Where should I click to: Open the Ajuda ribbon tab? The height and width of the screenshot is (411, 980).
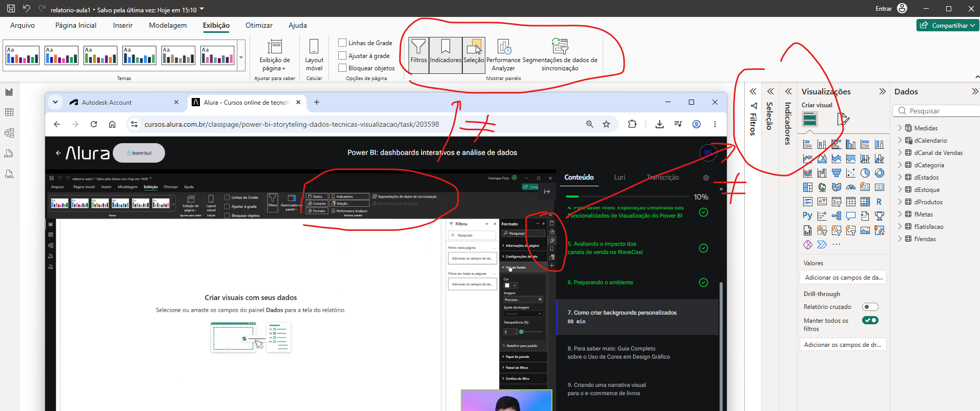pyautogui.click(x=298, y=25)
